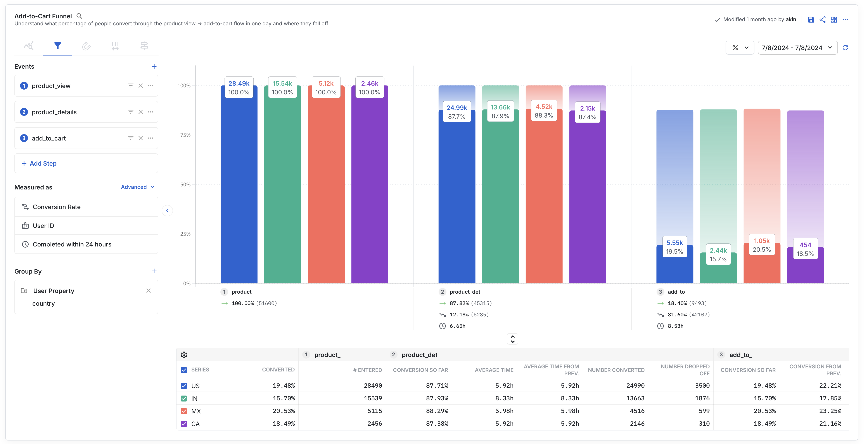Save the chart with the save icon
868x444 pixels.
point(811,19)
